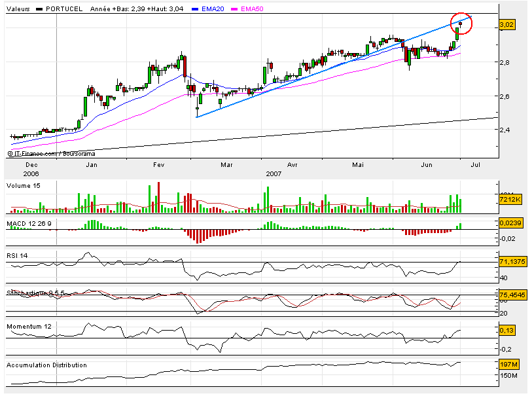Image resolution: width=532 pixels, height=400 pixels.
Task: Click the Jan month label
Action: [92, 165]
